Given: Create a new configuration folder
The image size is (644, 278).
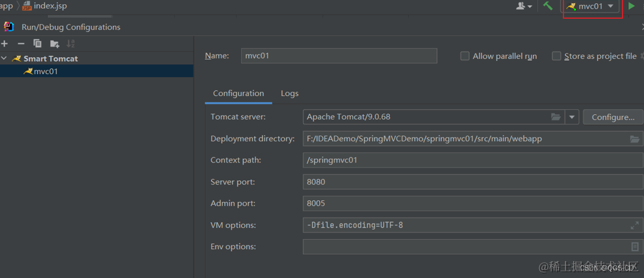Looking at the screenshot, I should 55,43.
